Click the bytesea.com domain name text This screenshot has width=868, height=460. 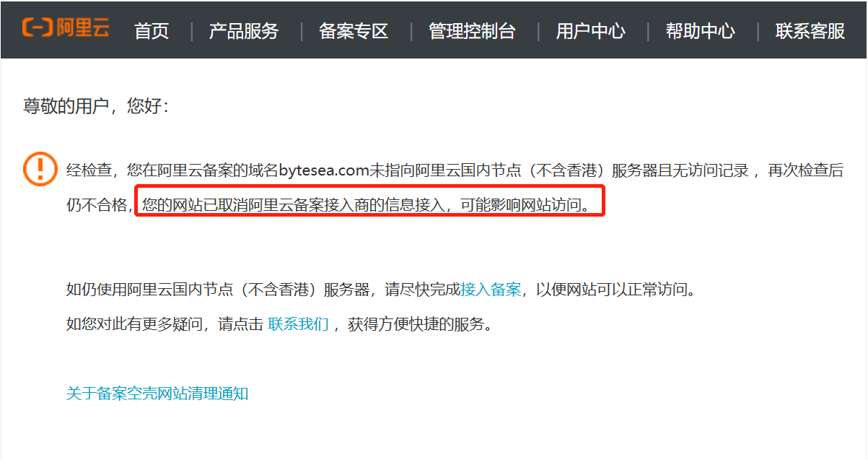point(325,171)
